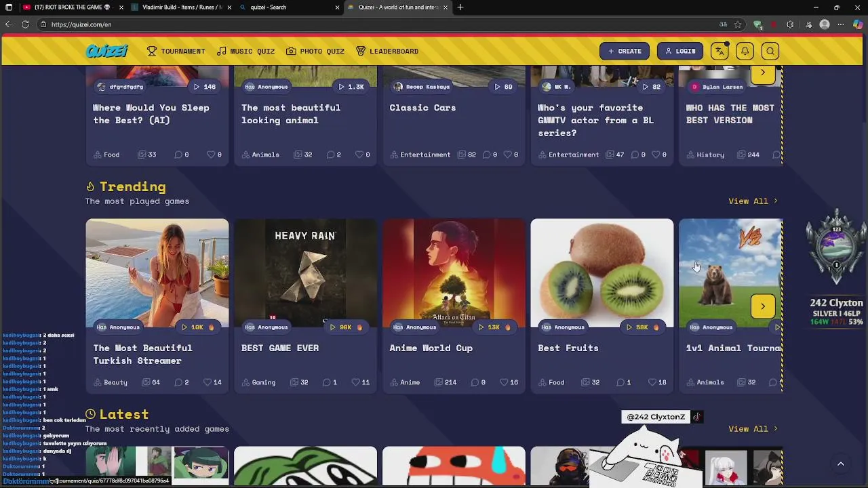Click the 10K play count on Turkish Streamer
Image resolution: width=868 pixels, height=488 pixels.
coord(197,327)
